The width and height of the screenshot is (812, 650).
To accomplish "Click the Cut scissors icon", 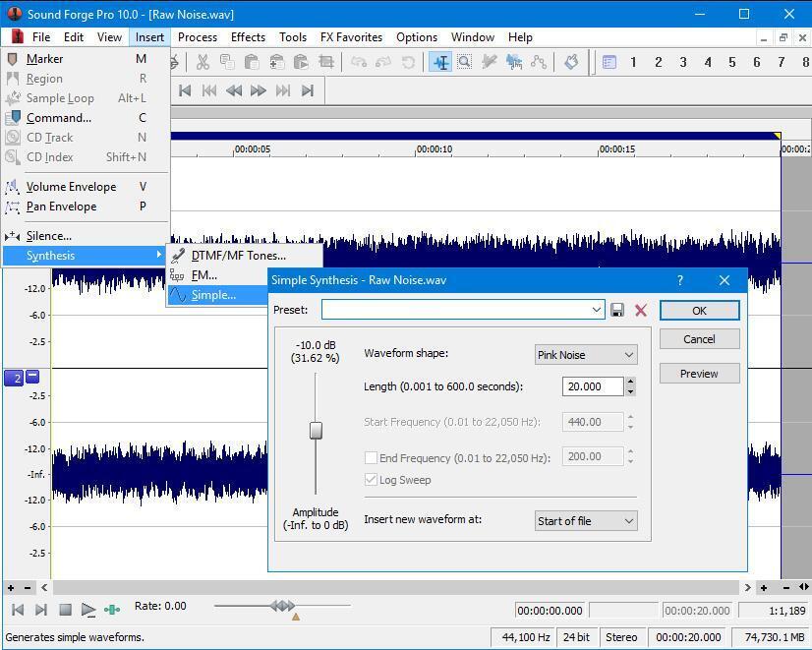I will 203,62.
